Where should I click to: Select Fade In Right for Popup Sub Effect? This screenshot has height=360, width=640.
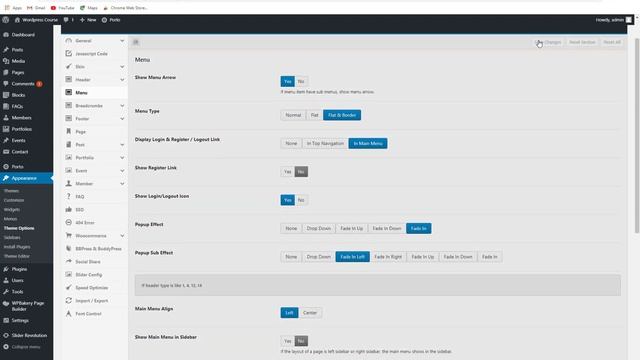tap(388, 257)
